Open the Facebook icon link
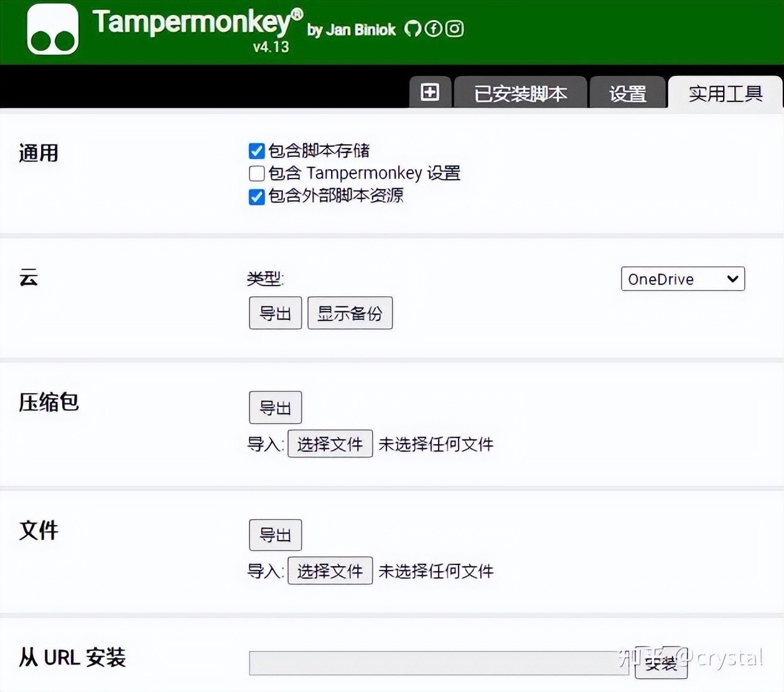 pos(433,29)
